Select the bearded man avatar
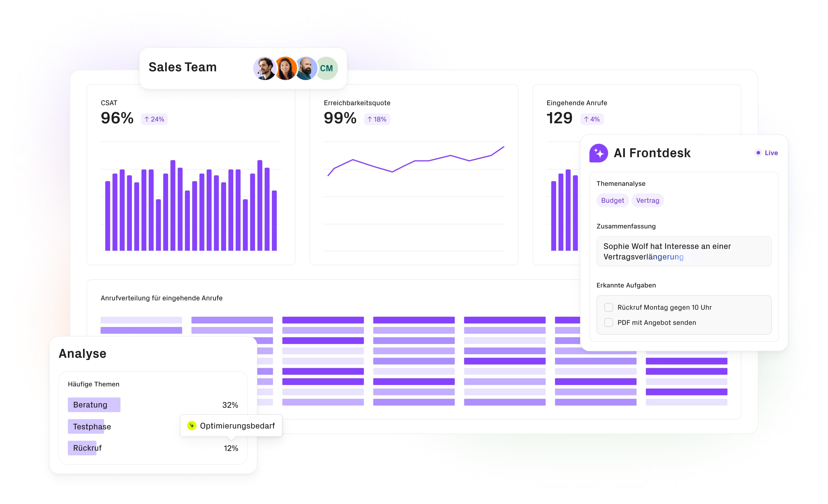The width and height of the screenshot is (828, 504). point(306,68)
